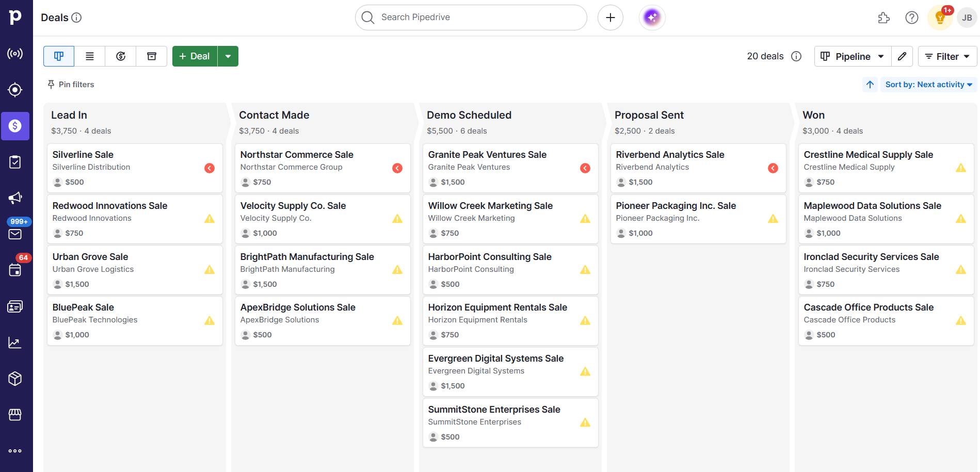This screenshot has height=472, width=980.
Task: Open the Mail inbox from the sidebar
Action: coord(15,234)
